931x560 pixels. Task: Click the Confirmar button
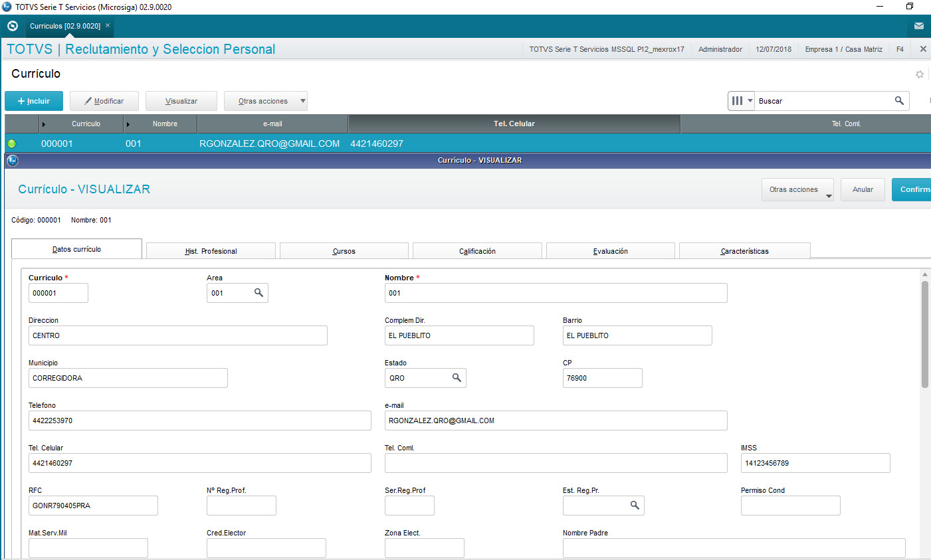pos(912,190)
